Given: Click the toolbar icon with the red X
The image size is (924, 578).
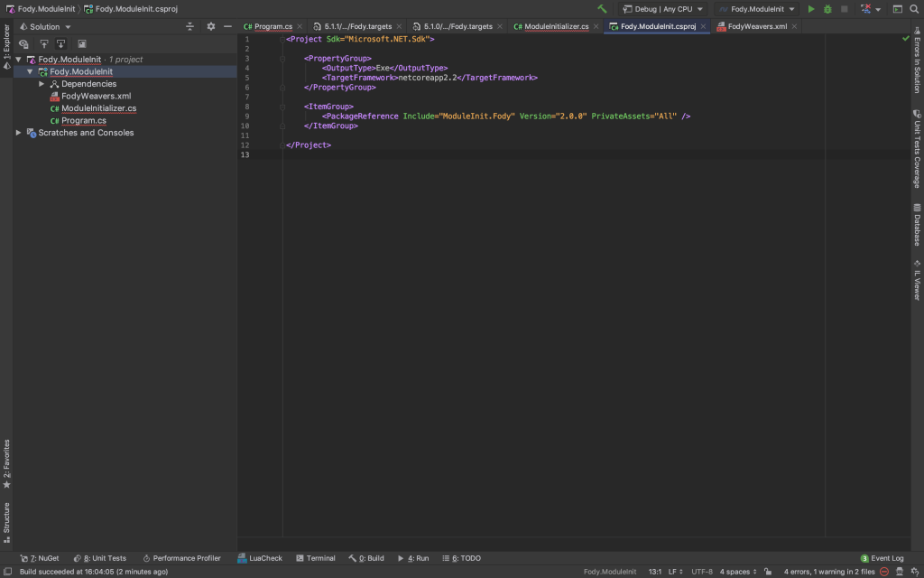Looking at the screenshot, I should click(865, 9).
